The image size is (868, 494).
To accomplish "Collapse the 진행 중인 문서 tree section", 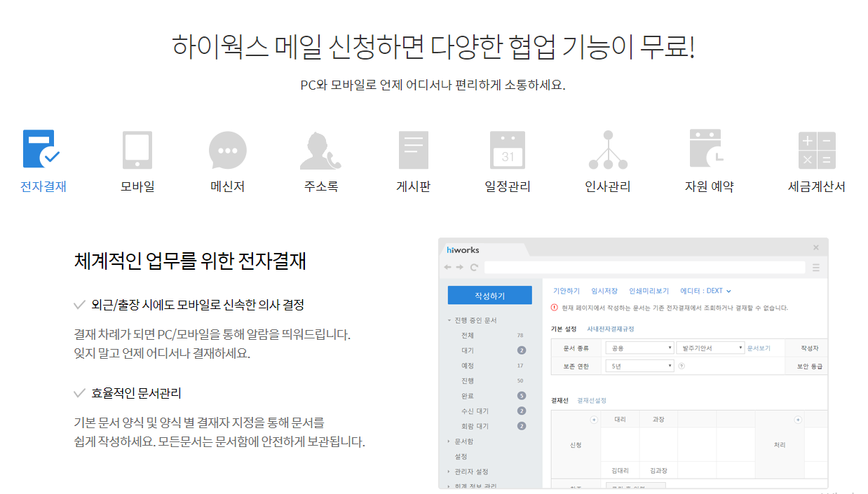I will pos(449,320).
